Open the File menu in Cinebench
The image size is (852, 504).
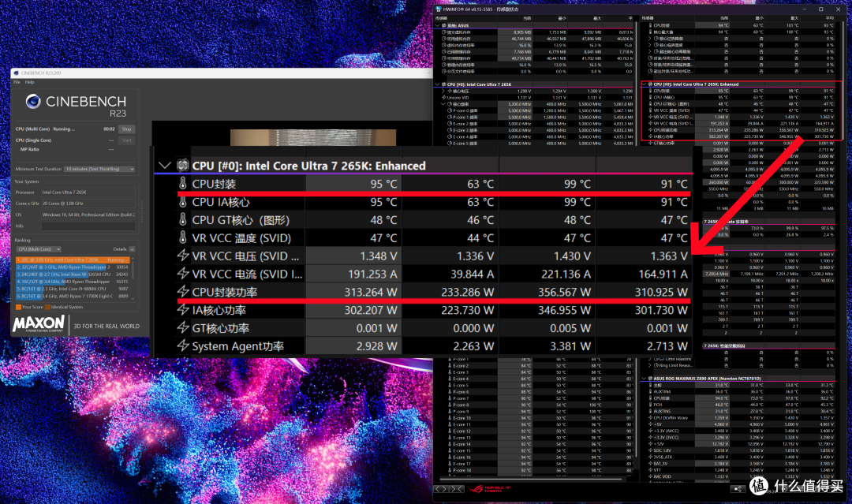click(17, 82)
